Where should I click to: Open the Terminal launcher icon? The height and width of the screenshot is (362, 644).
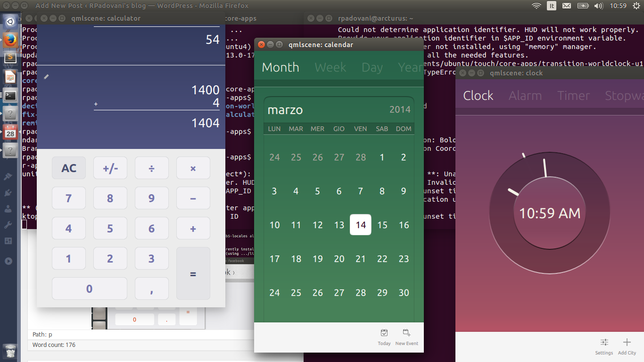tap(10, 95)
